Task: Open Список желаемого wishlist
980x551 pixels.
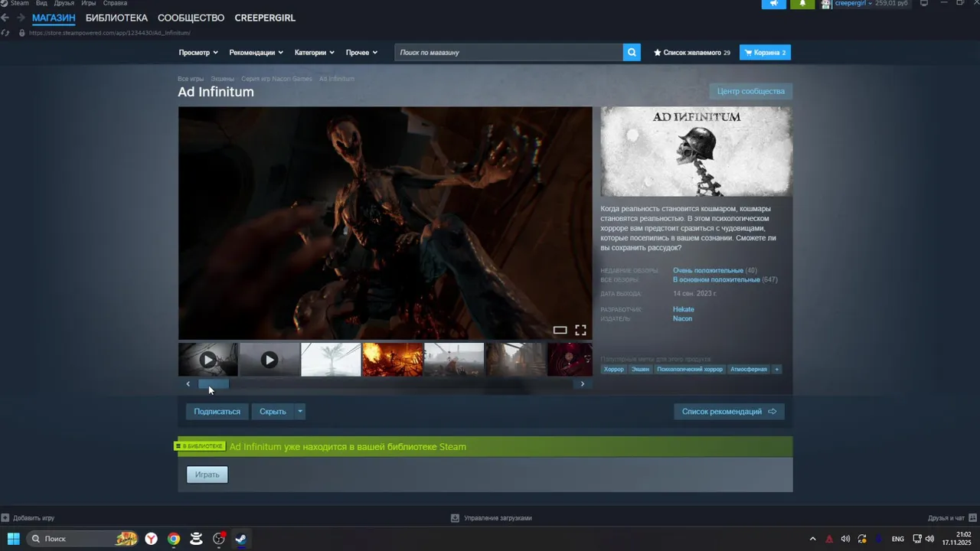Action: click(692, 53)
